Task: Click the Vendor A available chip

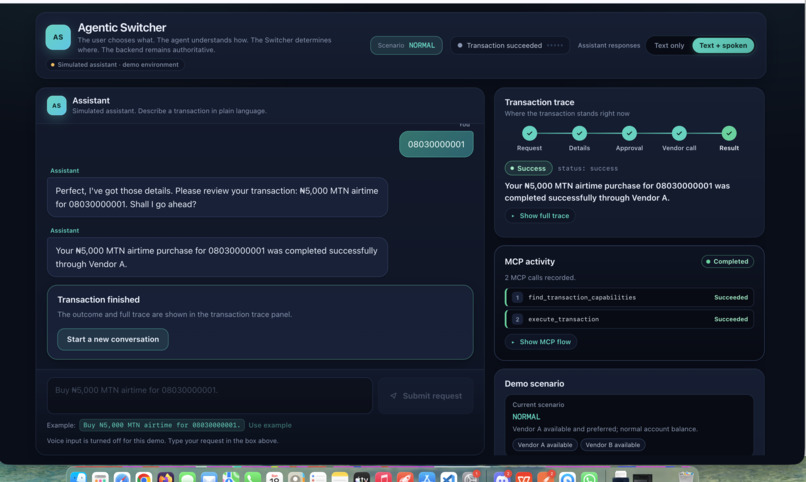Action: [x=545, y=445]
